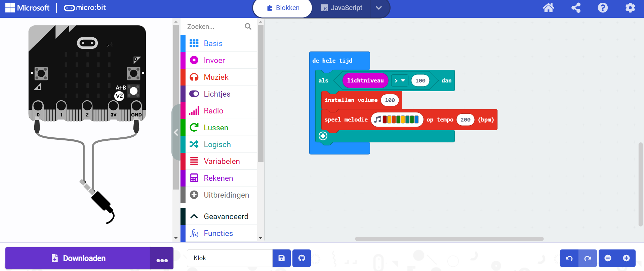Open more download options with three dots
Image resolution: width=644 pixels, height=271 pixels.
pyautogui.click(x=162, y=258)
